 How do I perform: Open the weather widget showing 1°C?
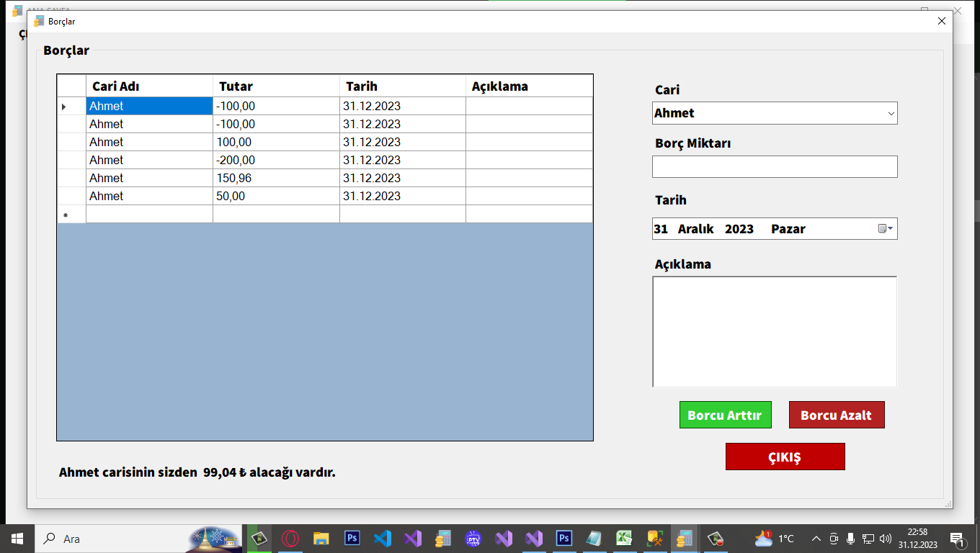pyautogui.click(x=775, y=539)
